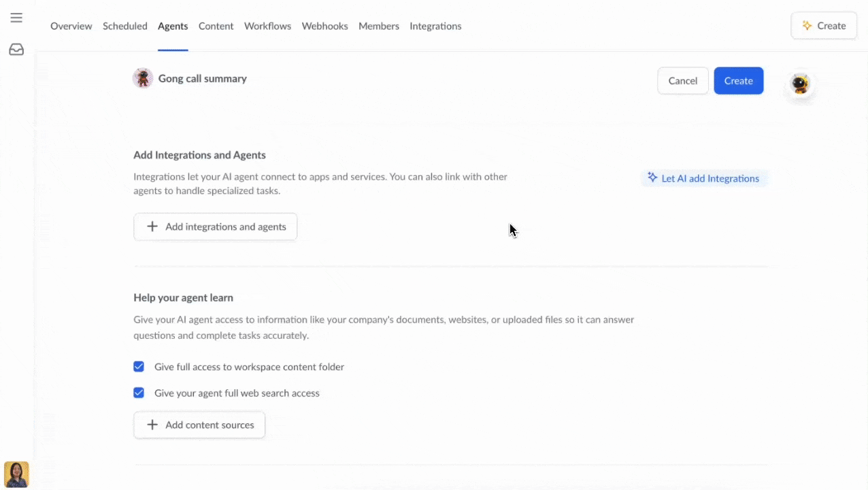This screenshot has height=490, width=868.
Task: Open the hamburger menu icon
Action: [16, 18]
